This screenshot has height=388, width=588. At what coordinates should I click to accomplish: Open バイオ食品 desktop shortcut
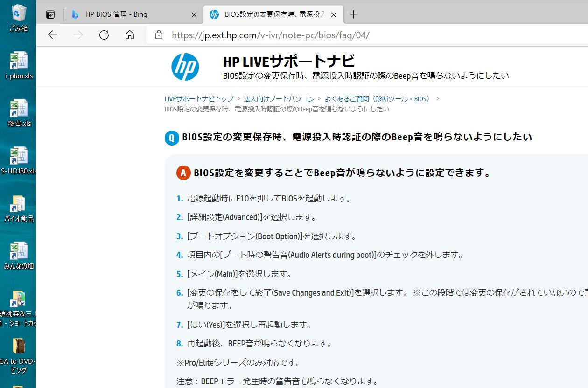[x=19, y=208]
